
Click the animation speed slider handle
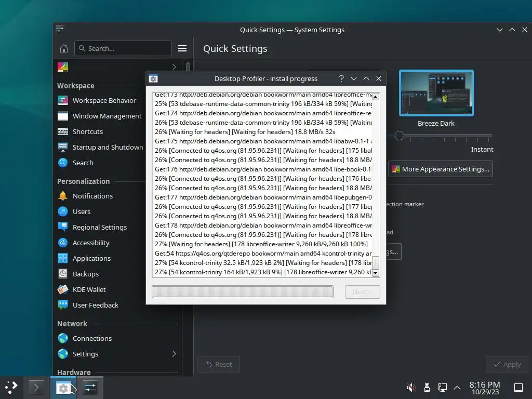[x=400, y=136]
